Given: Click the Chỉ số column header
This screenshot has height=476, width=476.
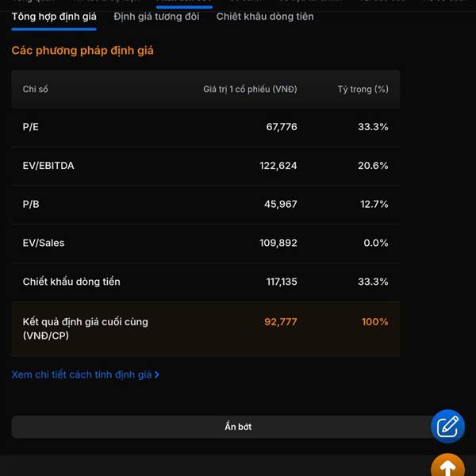Looking at the screenshot, I should pos(36,90).
